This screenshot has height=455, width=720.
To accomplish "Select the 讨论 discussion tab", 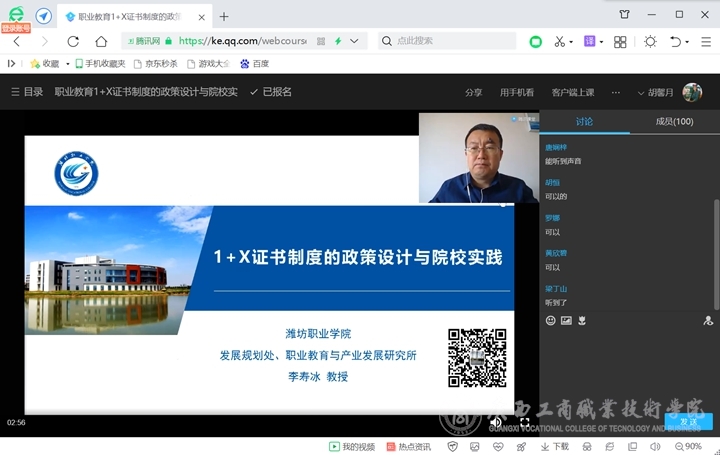I will [x=584, y=121].
